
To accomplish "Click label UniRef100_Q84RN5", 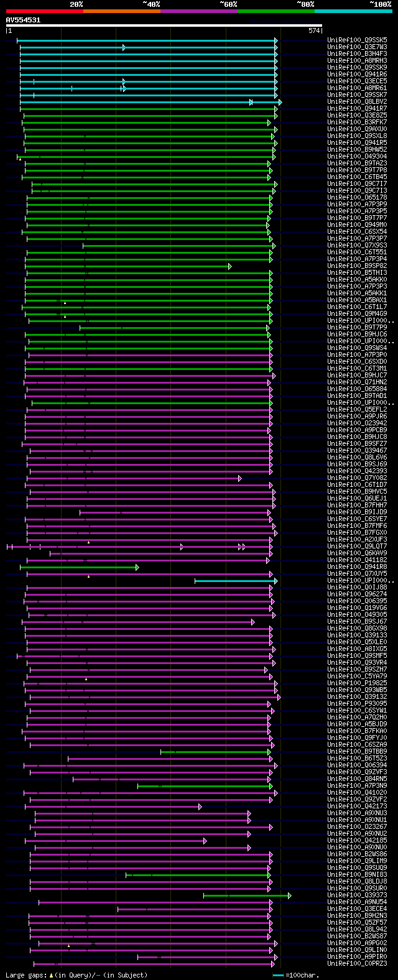I will [357, 779].
